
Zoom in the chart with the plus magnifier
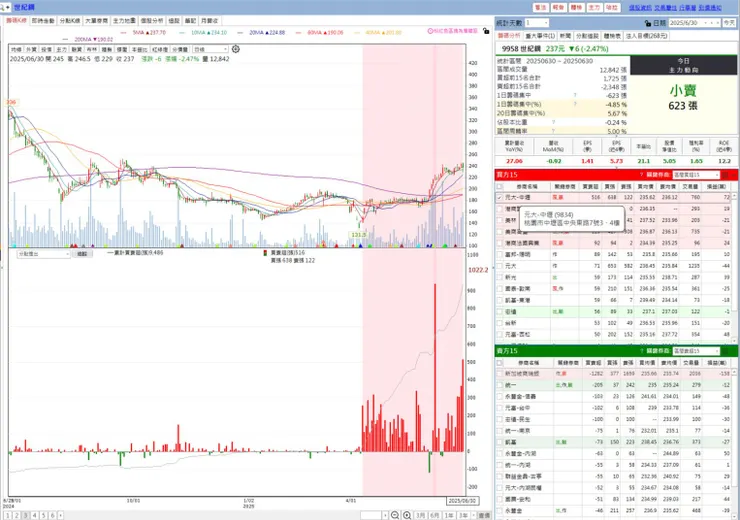pyautogui.click(x=407, y=515)
